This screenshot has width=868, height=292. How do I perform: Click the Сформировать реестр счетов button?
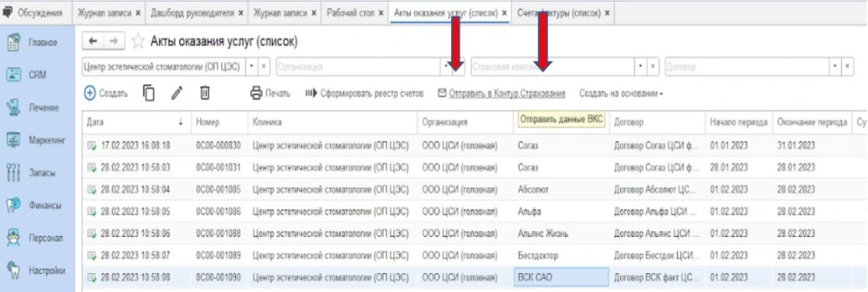point(363,93)
